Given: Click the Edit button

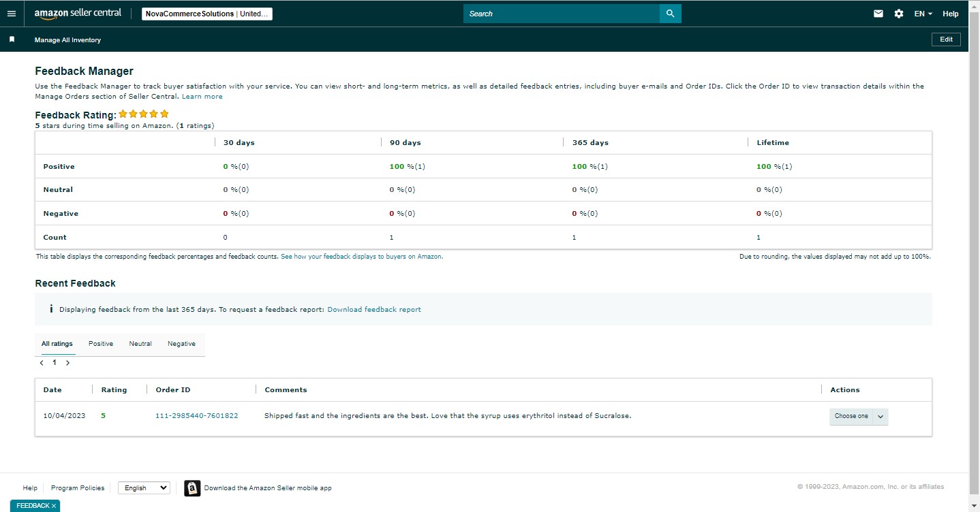Looking at the screenshot, I should [x=946, y=39].
